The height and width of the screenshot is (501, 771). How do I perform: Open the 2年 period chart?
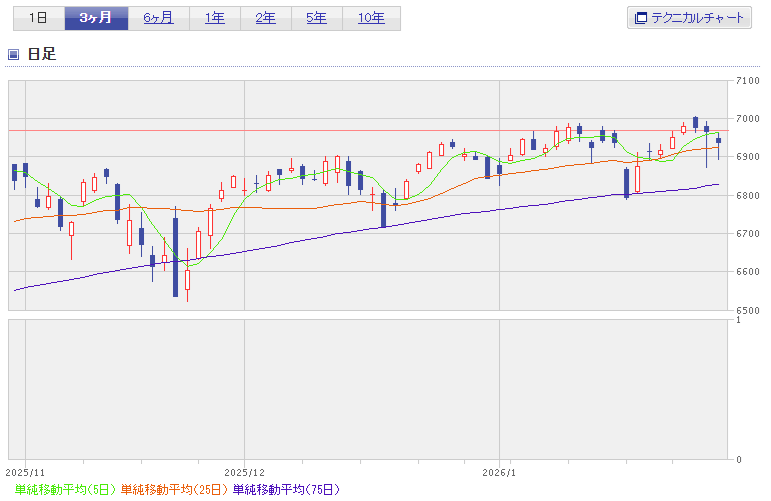pyautogui.click(x=266, y=18)
